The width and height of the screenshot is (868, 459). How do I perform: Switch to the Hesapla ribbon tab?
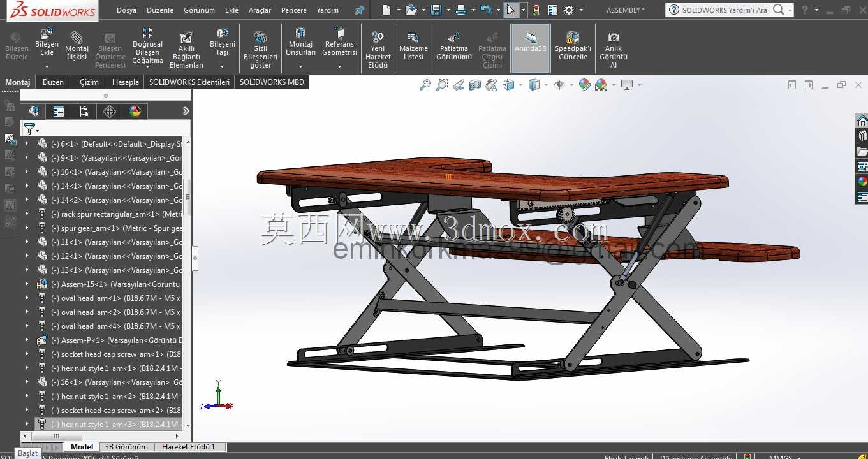126,82
